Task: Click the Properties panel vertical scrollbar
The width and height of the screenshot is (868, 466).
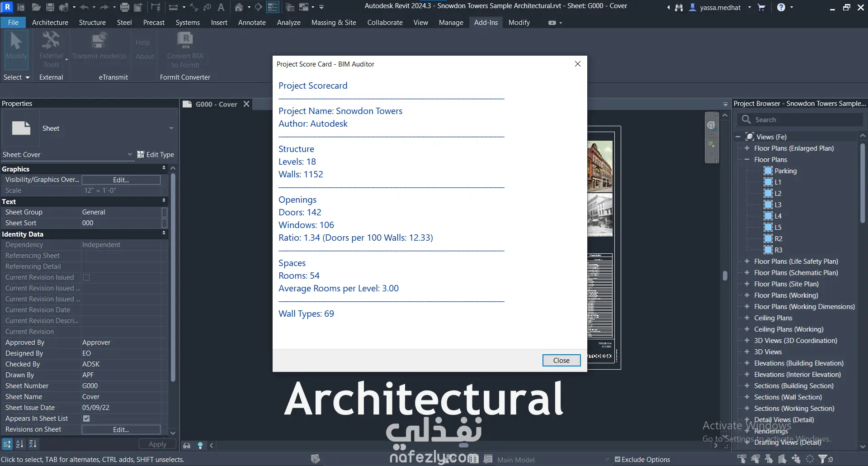Action: (x=173, y=278)
